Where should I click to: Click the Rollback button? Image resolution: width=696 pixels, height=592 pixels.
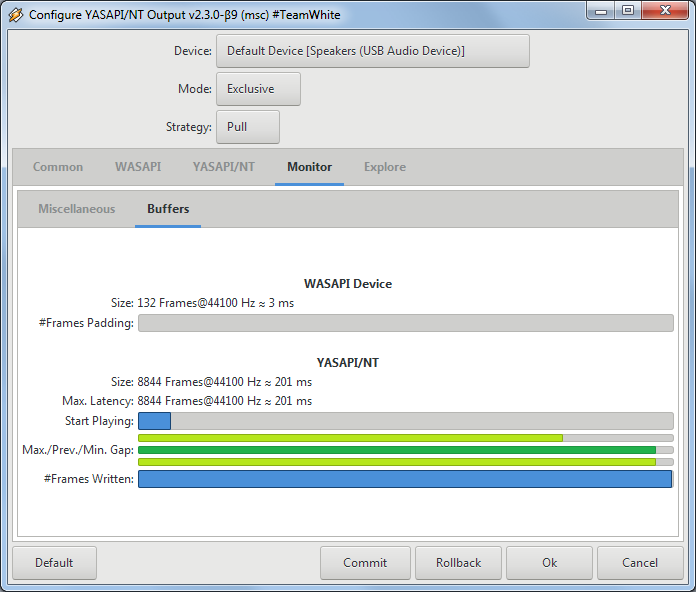[458, 563]
